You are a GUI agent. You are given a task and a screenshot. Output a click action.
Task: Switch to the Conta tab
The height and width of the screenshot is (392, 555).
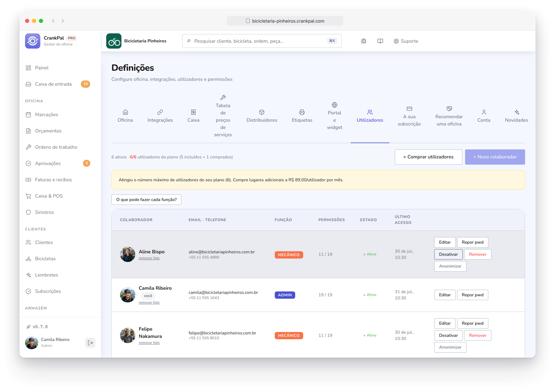pos(484,116)
